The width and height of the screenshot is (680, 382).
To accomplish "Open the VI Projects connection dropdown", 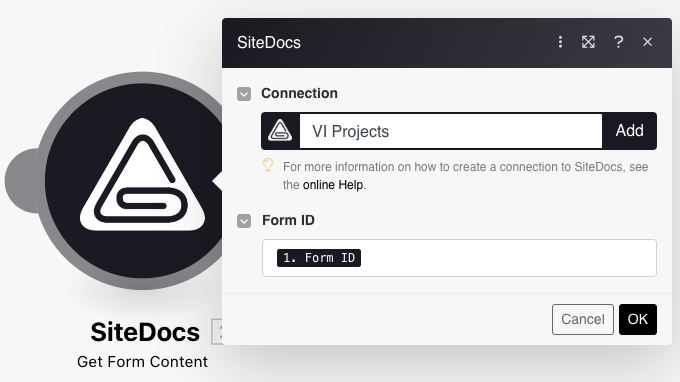I will (451, 131).
